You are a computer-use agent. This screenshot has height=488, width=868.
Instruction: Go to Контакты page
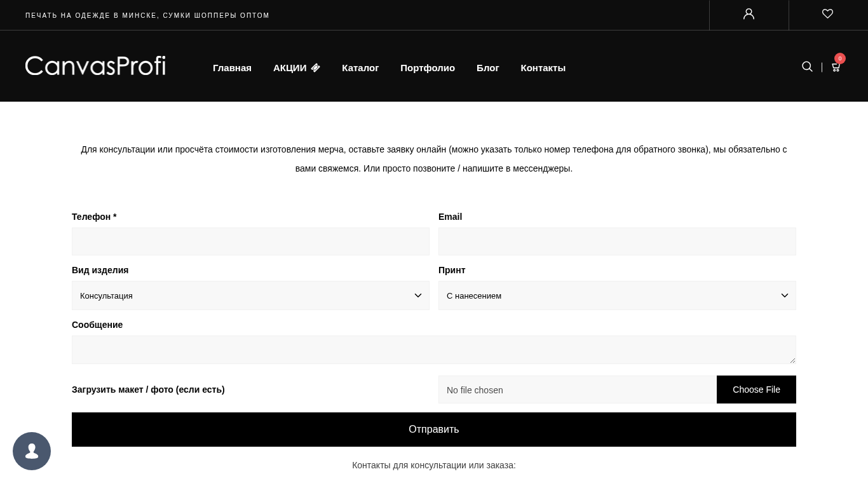pos(543,67)
